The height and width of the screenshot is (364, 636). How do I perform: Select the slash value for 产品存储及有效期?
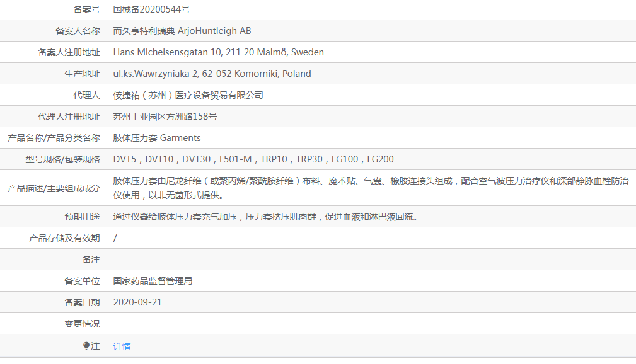(x=115, y=238)
